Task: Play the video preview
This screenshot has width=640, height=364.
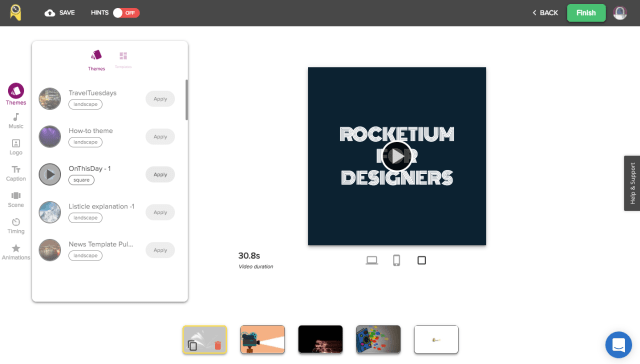Action: point(397,156)
